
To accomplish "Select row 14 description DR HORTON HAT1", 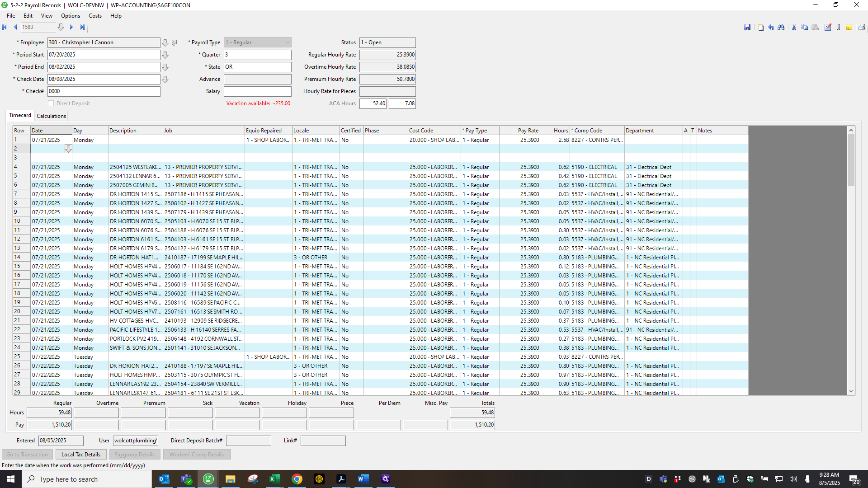I will tap(135, 258).
